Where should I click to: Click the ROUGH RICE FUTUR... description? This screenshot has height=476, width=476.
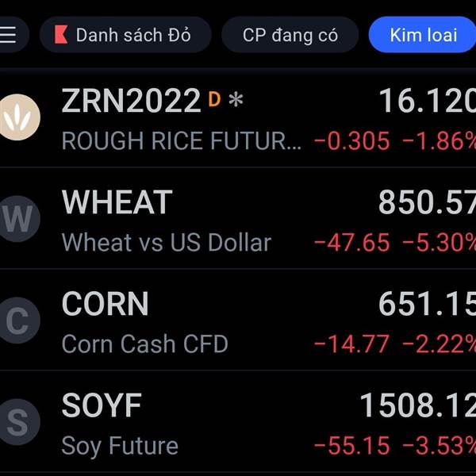[182, 141]
